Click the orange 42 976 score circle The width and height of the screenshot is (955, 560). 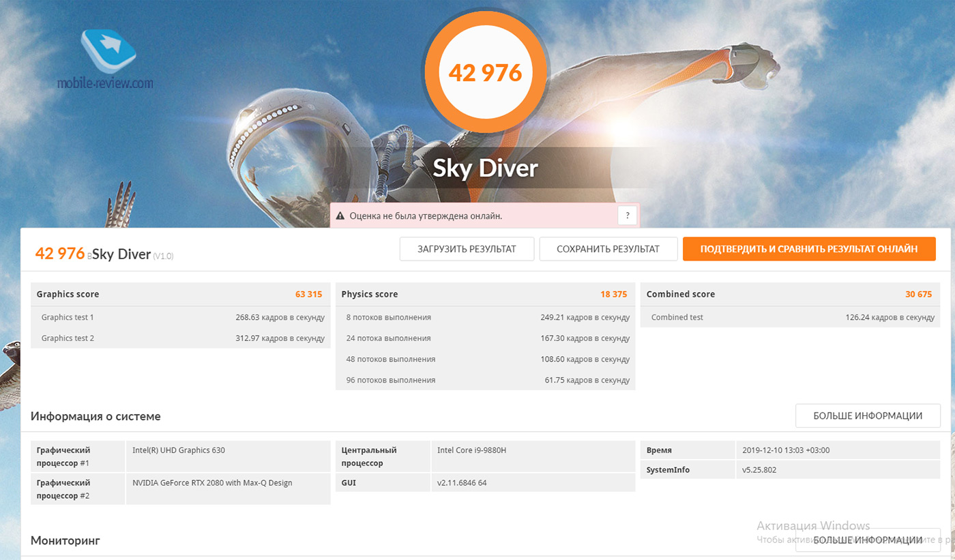click(485, 72)
